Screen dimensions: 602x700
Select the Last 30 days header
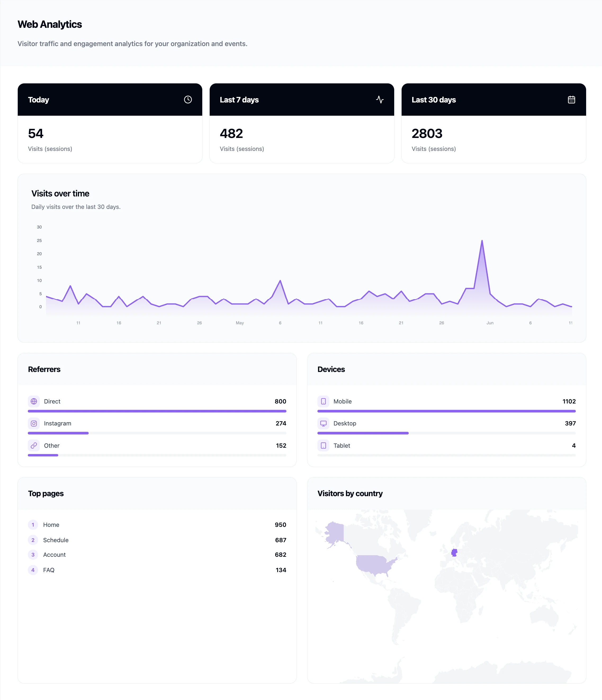pos(493,100)
